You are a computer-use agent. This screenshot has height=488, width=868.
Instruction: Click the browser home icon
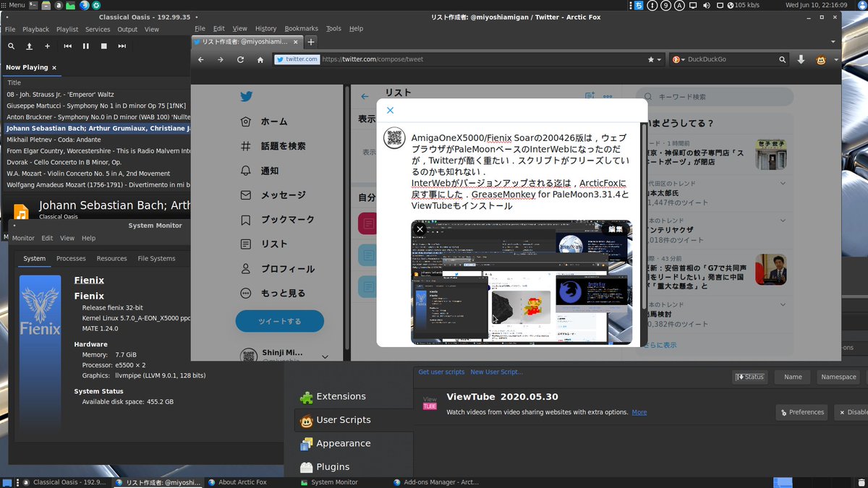pos(260,59)
